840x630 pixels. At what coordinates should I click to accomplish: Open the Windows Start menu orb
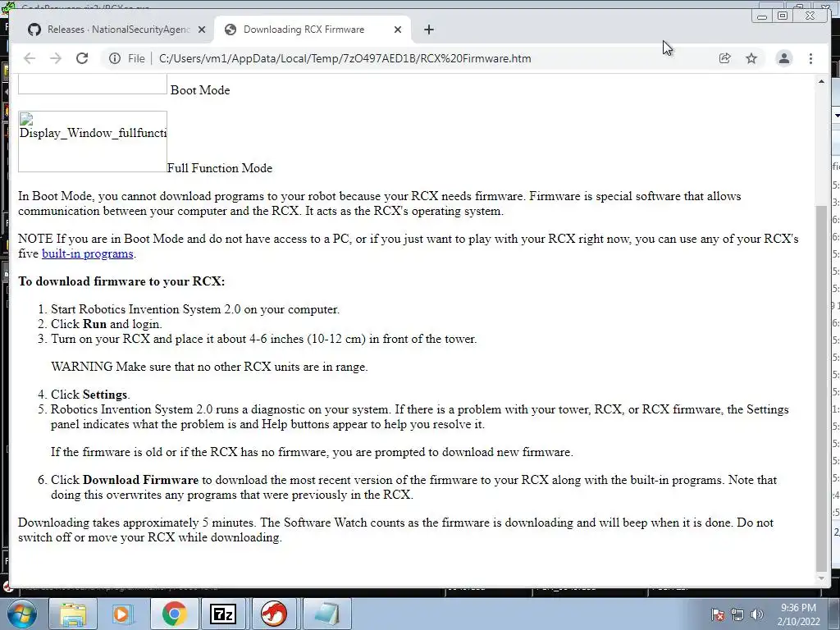coord(21,614)
